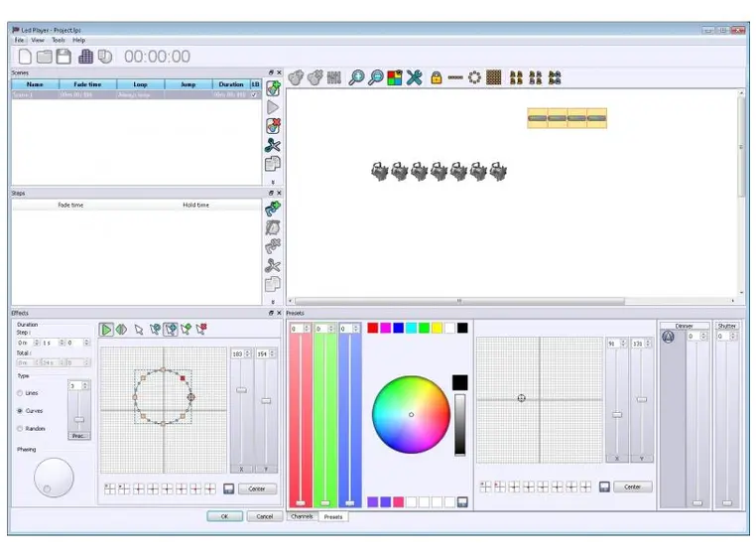Click Center button in Effects panel
This screenshot has height=558, width=756.
coord(256,488)
